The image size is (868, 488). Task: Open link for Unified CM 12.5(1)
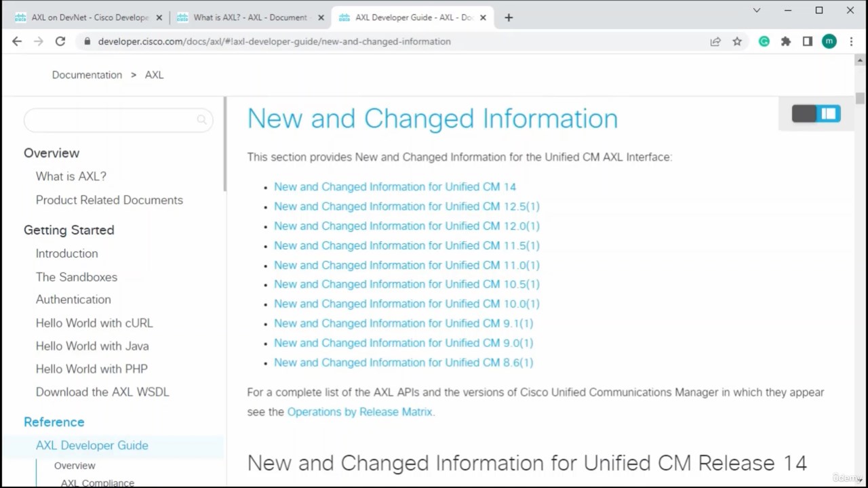407,206
